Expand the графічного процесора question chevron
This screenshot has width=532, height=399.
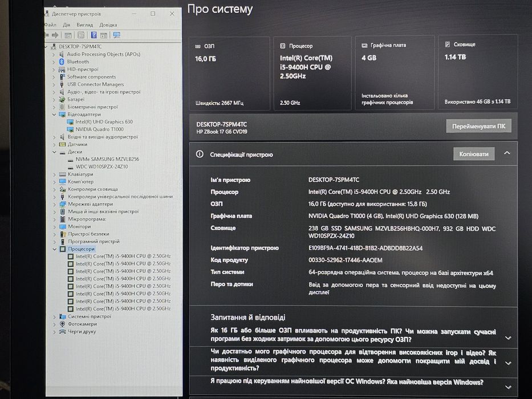tap(508, 363)
